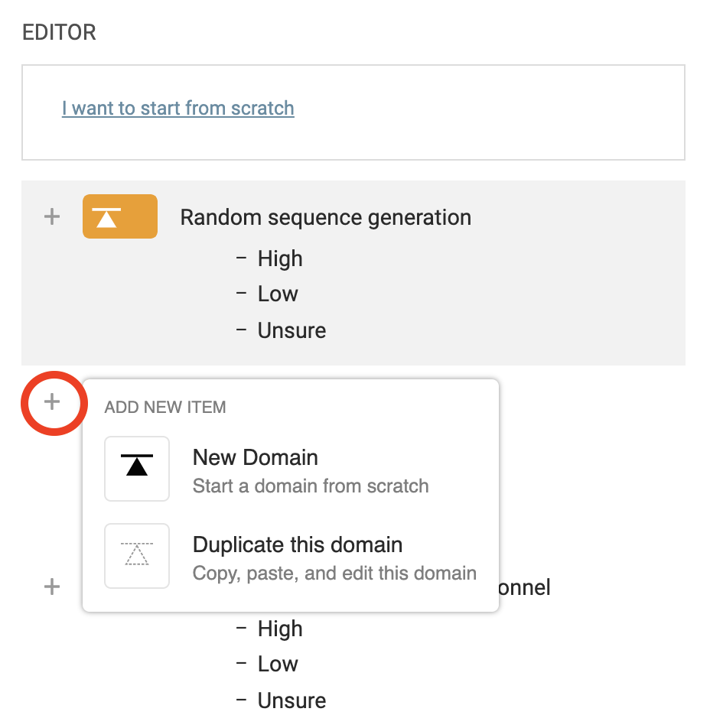Viewport: 710px width, 728px height.
Task: Select Low under Random sequence generation
Action: tap(278, 294)
